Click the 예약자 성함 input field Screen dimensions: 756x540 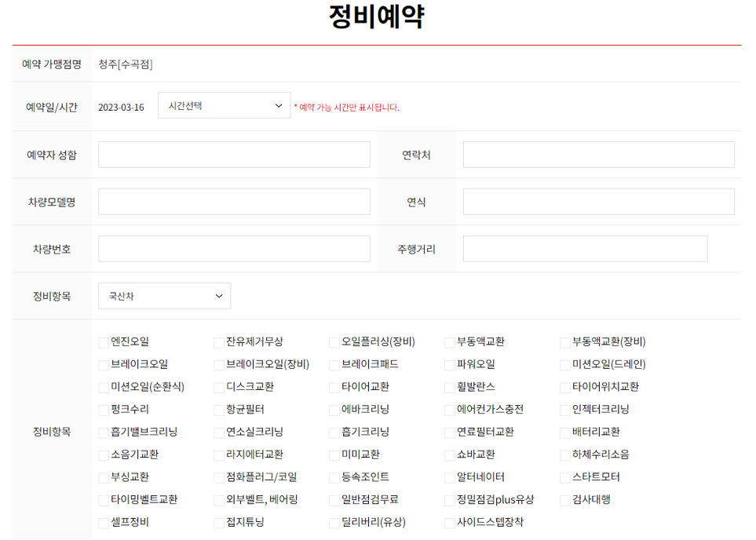click(234, 155)
